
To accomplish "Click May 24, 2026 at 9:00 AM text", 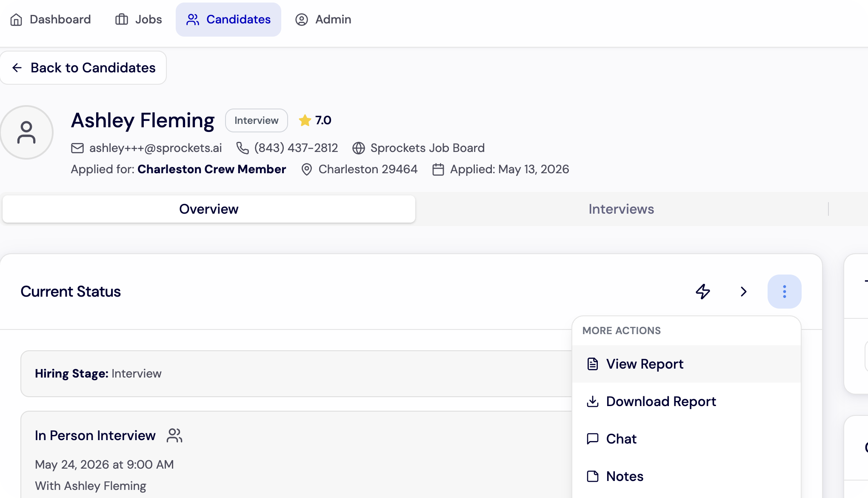I will [104, 464].
